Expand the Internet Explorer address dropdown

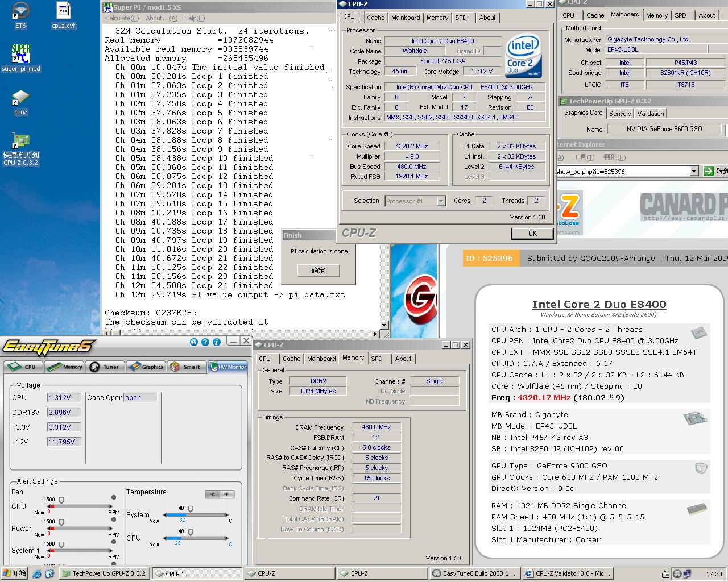point(694,171)
